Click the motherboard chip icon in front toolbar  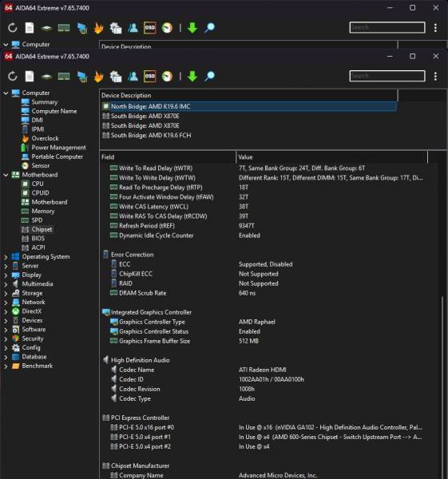point(46,77)
